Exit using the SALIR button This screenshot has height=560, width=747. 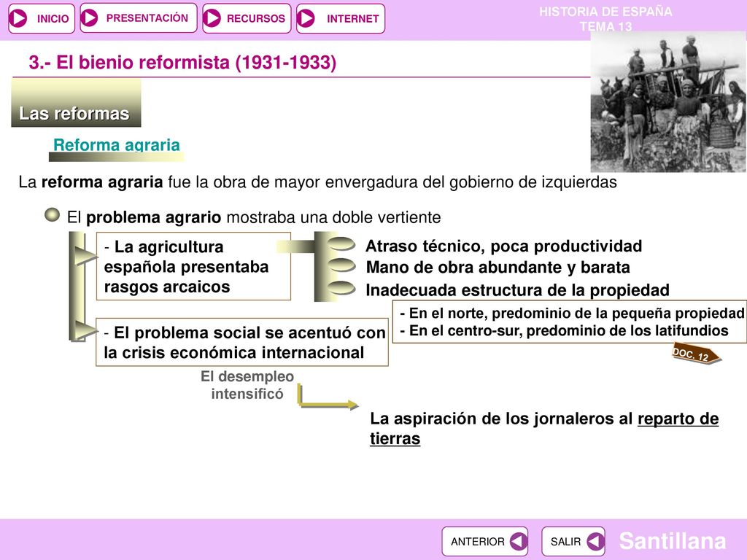tap(573, 542)
